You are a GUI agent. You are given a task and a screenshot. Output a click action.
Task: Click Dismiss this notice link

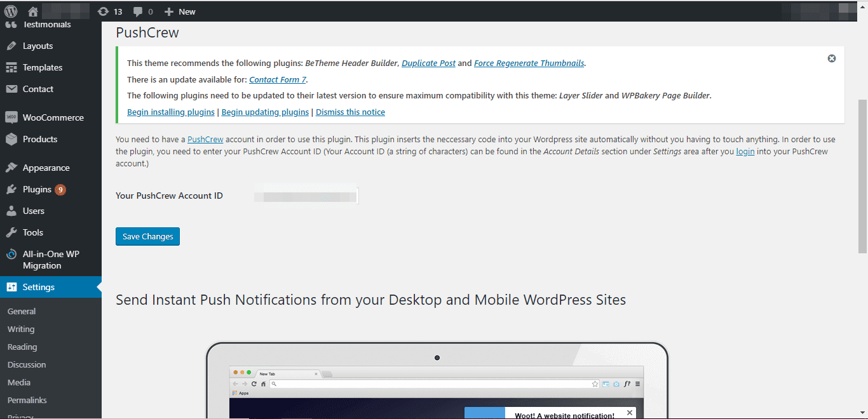[350, 112]
